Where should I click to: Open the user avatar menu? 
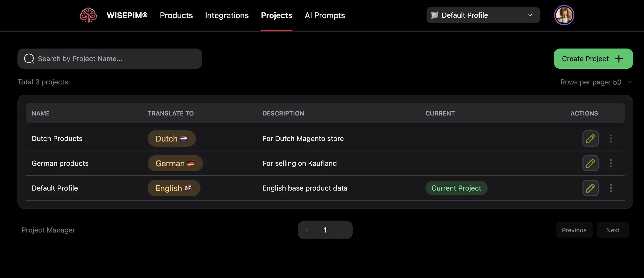(564, 15)
